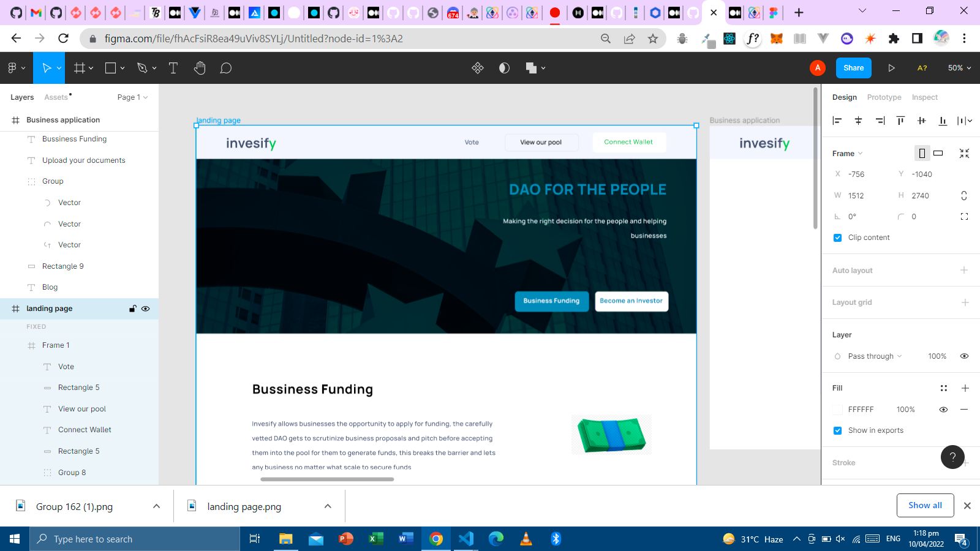Uncheck Show in exports checkbox
The image size is (980, 551).
click(x=837, y=430)
